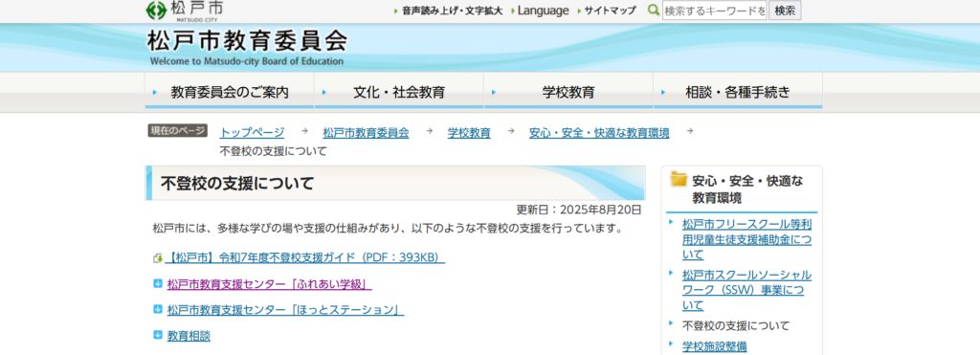Click the 検索 button
980x355 pixels.
[785, 11]
